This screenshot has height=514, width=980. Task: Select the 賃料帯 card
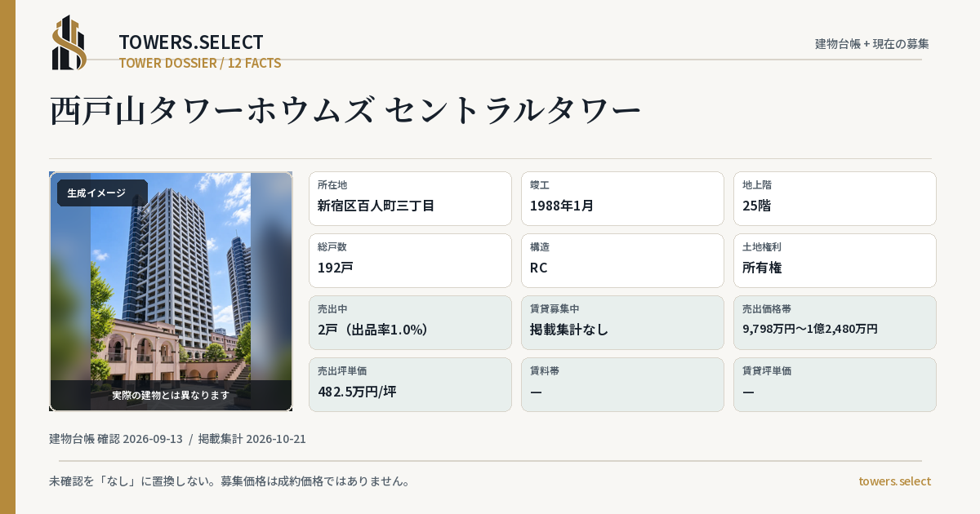622,384
